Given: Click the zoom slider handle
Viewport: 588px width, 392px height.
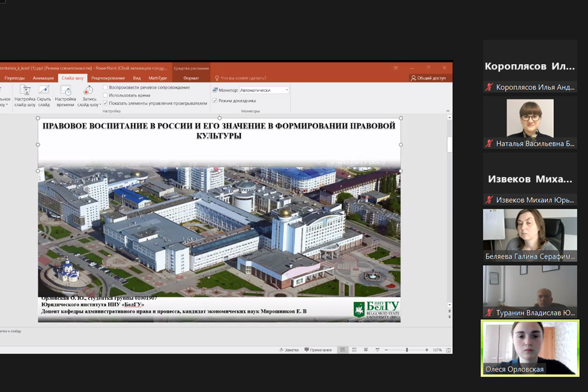Looking at the screenshot, I should click(x=406, y=350).
